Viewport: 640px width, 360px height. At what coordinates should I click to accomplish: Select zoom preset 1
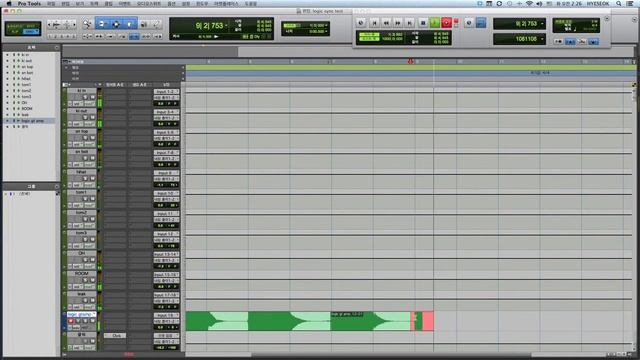coord(51,36)
